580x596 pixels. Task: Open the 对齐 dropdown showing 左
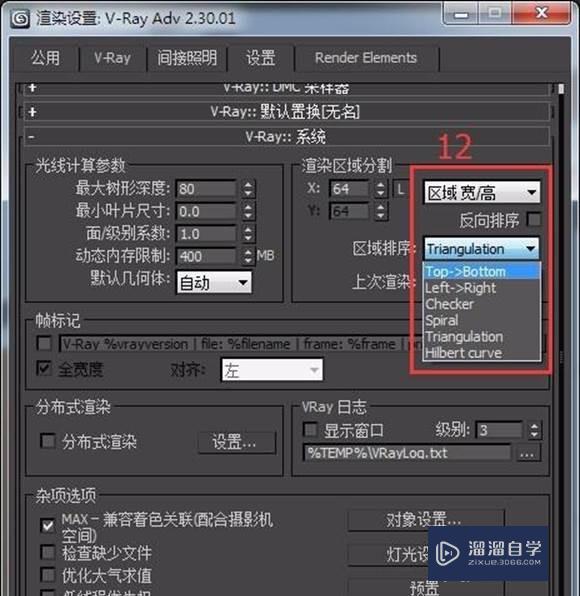point(272,369)
